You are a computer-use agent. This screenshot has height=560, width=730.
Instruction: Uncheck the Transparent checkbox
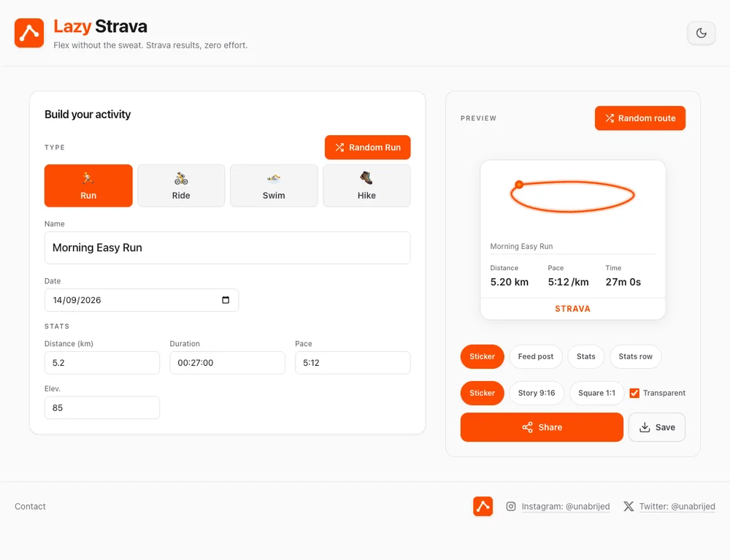pyautogui.click(x=634, y=393)
